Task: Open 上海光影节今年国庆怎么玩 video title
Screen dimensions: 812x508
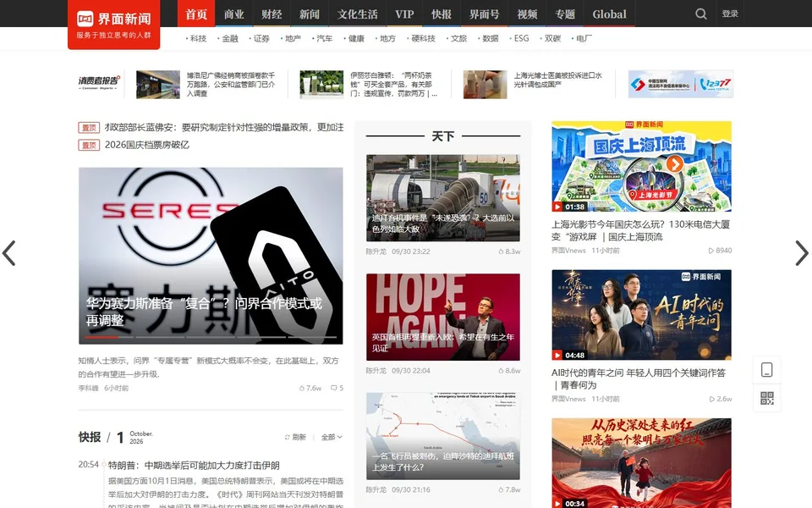Action: click(x=640, y=230)
